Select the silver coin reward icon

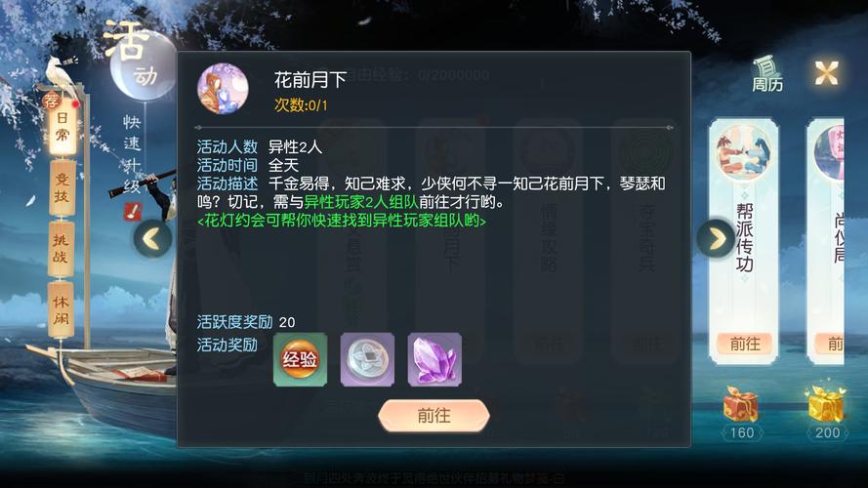point(367,359)
